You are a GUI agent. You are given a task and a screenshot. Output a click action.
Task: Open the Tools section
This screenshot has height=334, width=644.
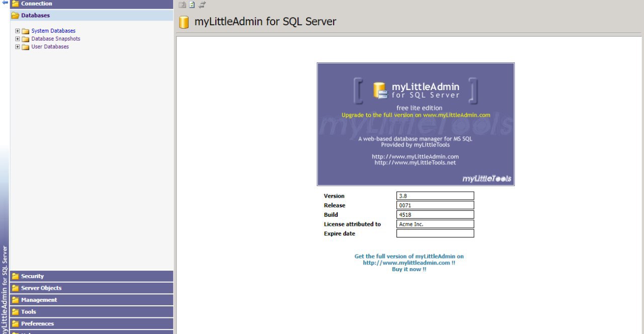[92, 311]
